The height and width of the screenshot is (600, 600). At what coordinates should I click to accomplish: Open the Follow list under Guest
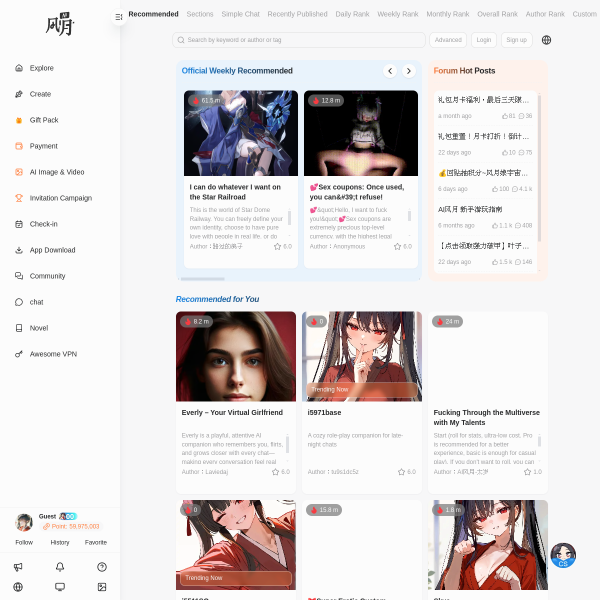click(x=24, y=542)
